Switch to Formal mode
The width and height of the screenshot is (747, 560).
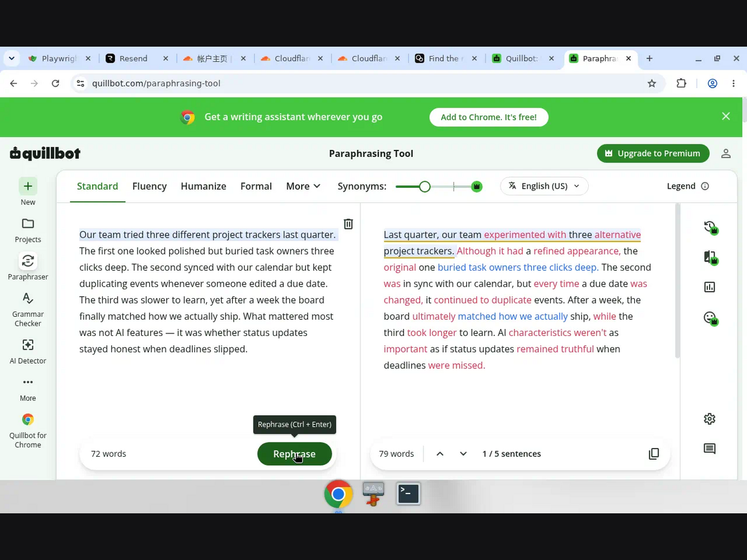point(256,186)
